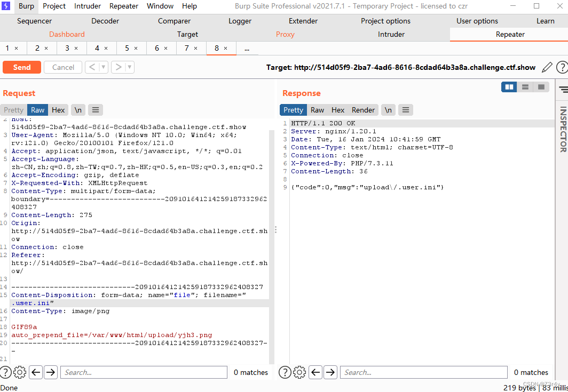Open the Burp menu
The width and height of the screenshot is (568, 392).
click(x=27, y=6)
